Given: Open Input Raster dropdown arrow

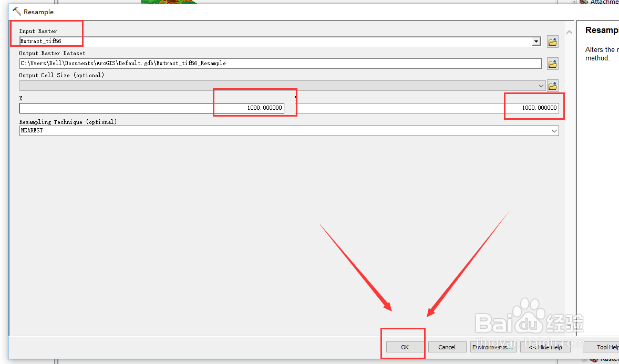Looking at the screenshot, I should (x=536, y=41).
